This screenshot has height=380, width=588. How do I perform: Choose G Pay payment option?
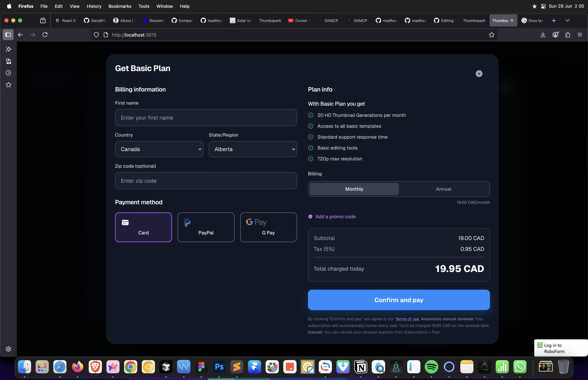pyautogui.click(x=268, y=227)
